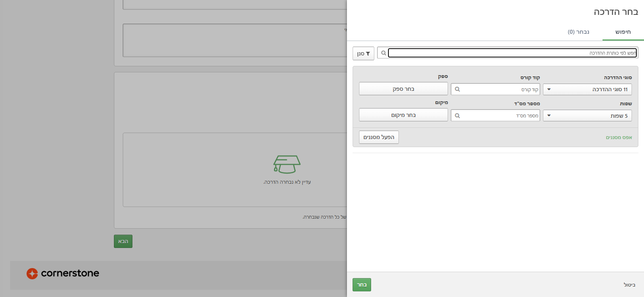Confirm with the green בחר button

point(361,285)
